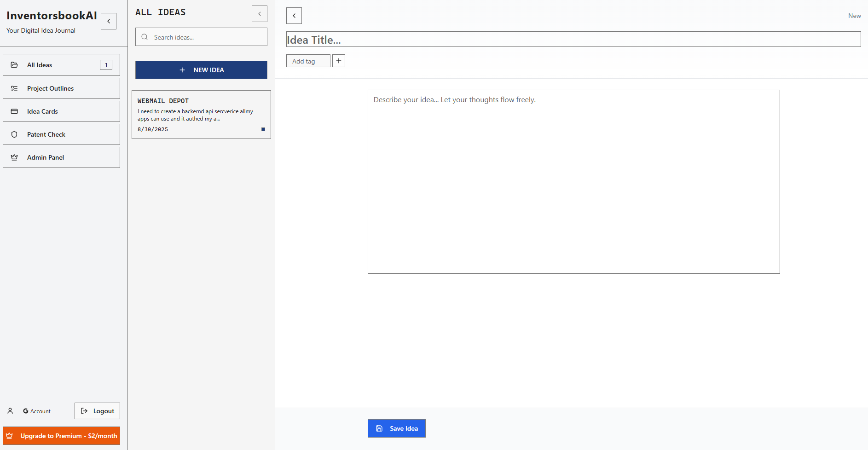
Task: Click the Admin Panel crown icon
Action: 14,157
